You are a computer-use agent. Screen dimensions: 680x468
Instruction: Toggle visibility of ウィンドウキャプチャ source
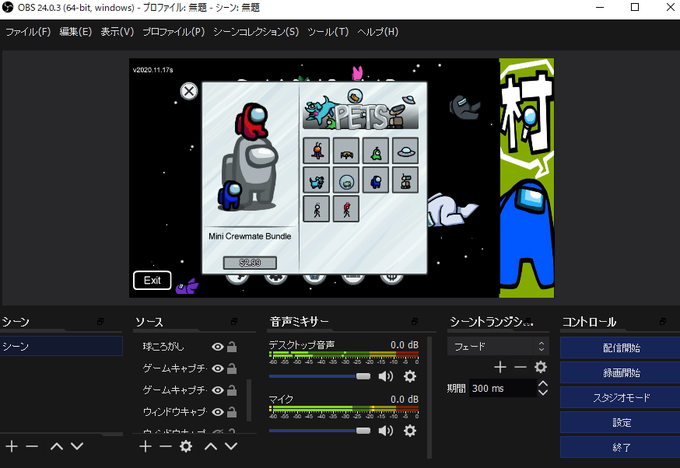tap(218, 412)
